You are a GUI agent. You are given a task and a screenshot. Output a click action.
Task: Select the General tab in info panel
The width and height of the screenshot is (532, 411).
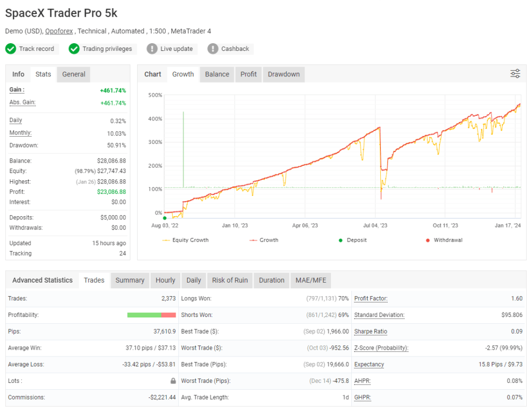[73, 74]
